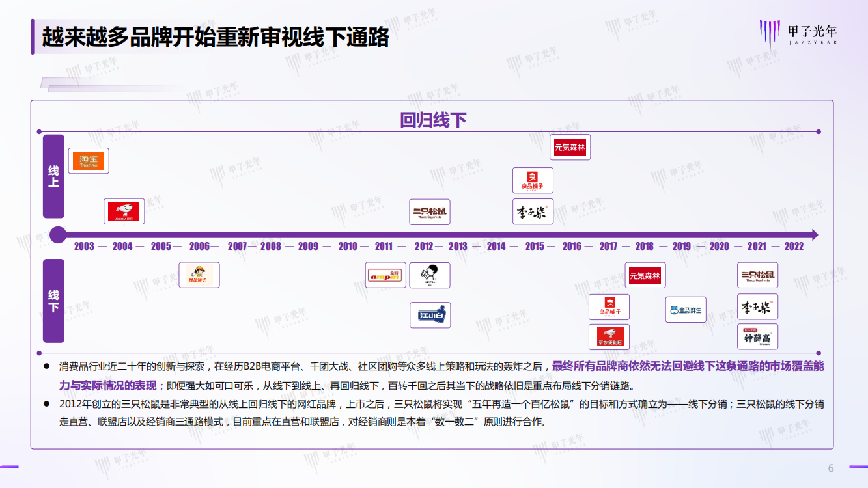
Task: Select the purple 线下 label block
Action: 53,301
